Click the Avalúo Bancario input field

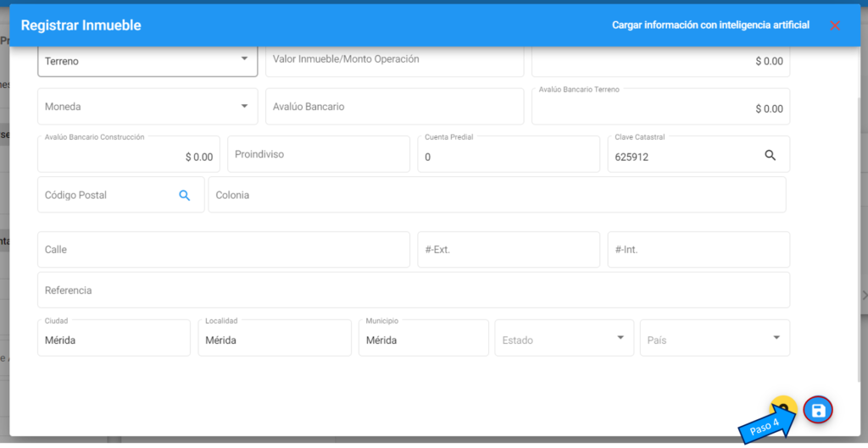pyautogui.click(x=395, y=106)
